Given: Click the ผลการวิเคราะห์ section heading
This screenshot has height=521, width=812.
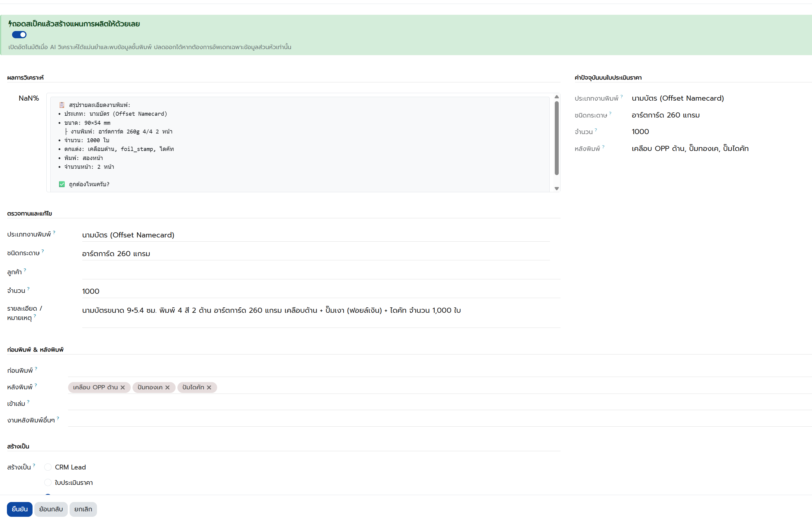Looking at the screenshot, I should (25, 77).
